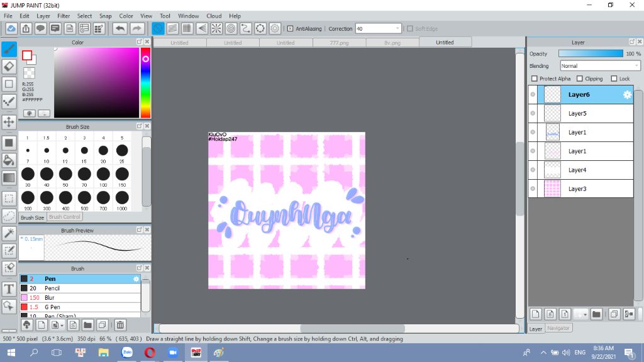Enable parallel lines snap

click(172, 28)
